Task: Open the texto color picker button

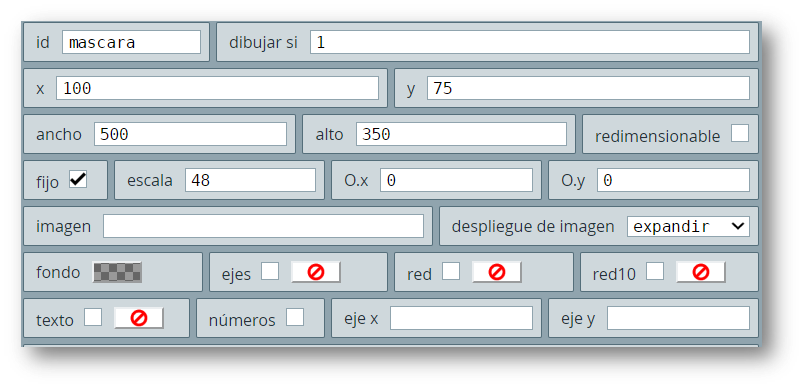Action: [138, 318]
